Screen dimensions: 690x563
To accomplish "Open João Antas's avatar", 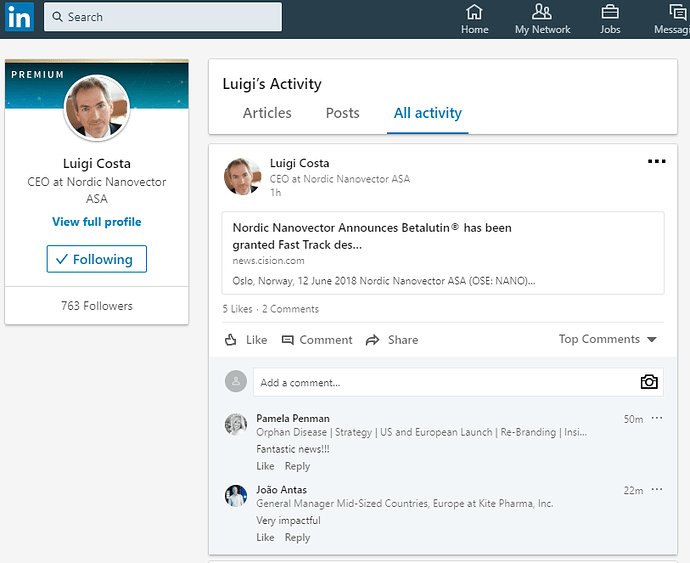I will (236, 496).
